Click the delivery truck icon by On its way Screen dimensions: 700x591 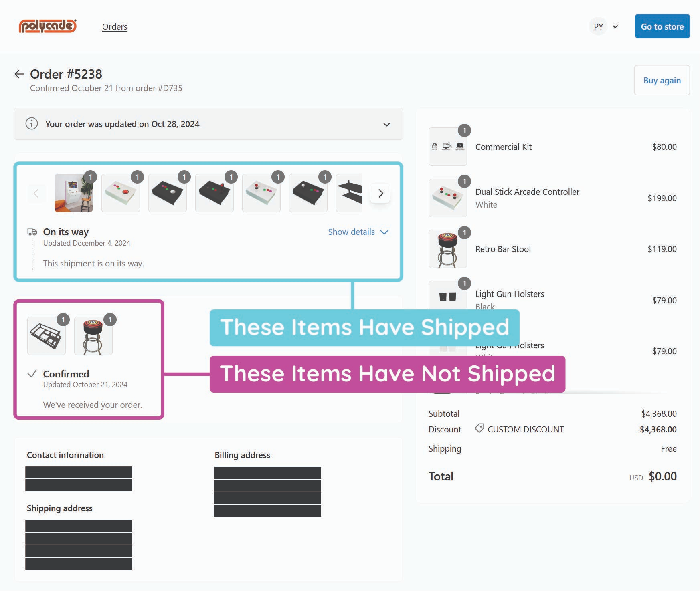coord(32,232)
